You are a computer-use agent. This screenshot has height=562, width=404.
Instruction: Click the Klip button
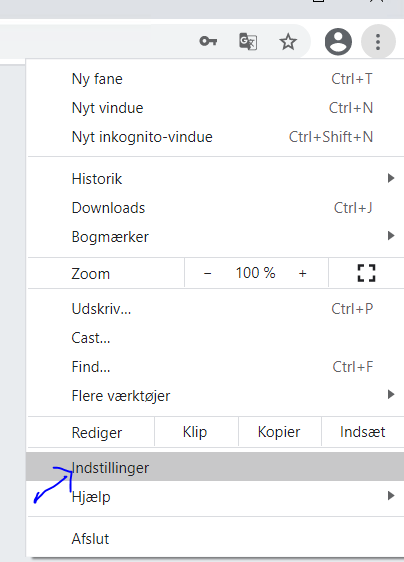click(x=196, y=432)
